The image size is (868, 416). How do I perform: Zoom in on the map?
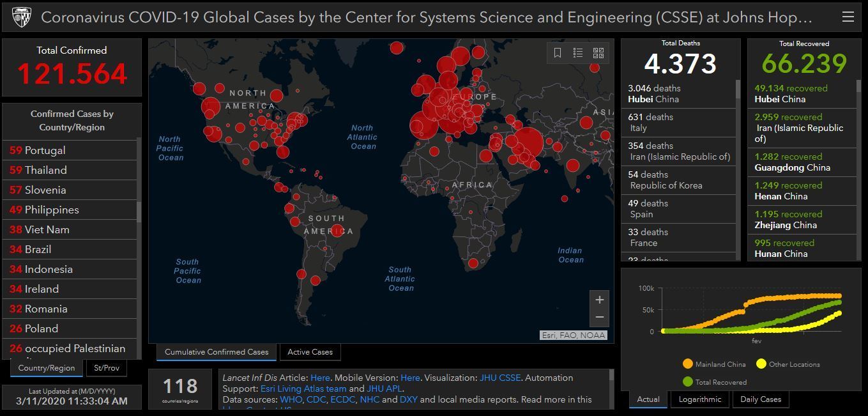click(599, 300)
